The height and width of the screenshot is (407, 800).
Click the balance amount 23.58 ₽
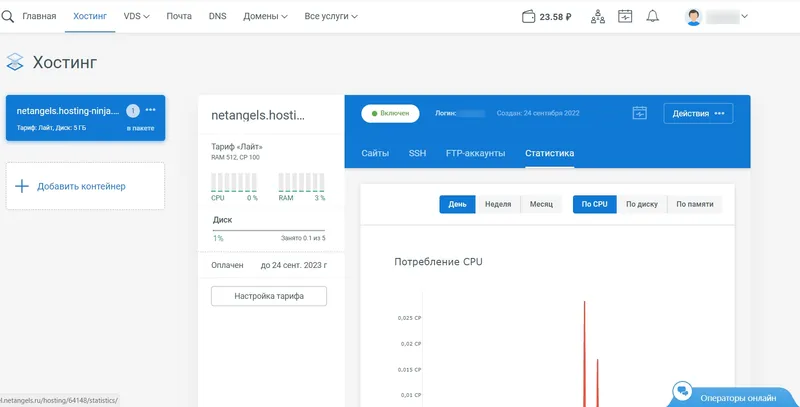556,17
